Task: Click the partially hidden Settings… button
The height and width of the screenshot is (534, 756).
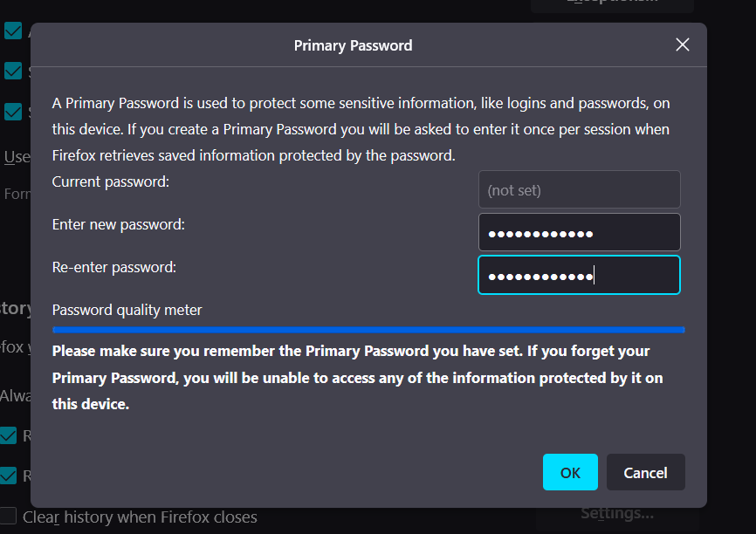Action: click(x=617, y=514)
